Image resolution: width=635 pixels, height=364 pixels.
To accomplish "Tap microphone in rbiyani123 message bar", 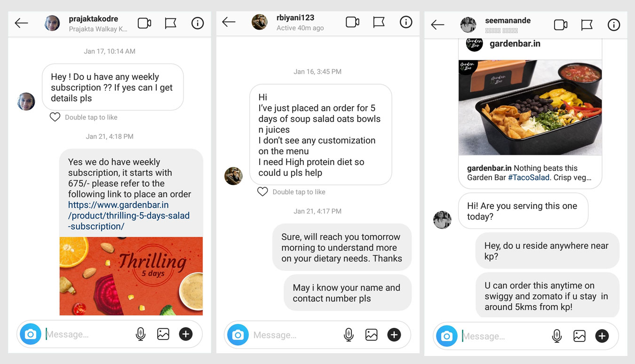I will (x=349, y=335).
